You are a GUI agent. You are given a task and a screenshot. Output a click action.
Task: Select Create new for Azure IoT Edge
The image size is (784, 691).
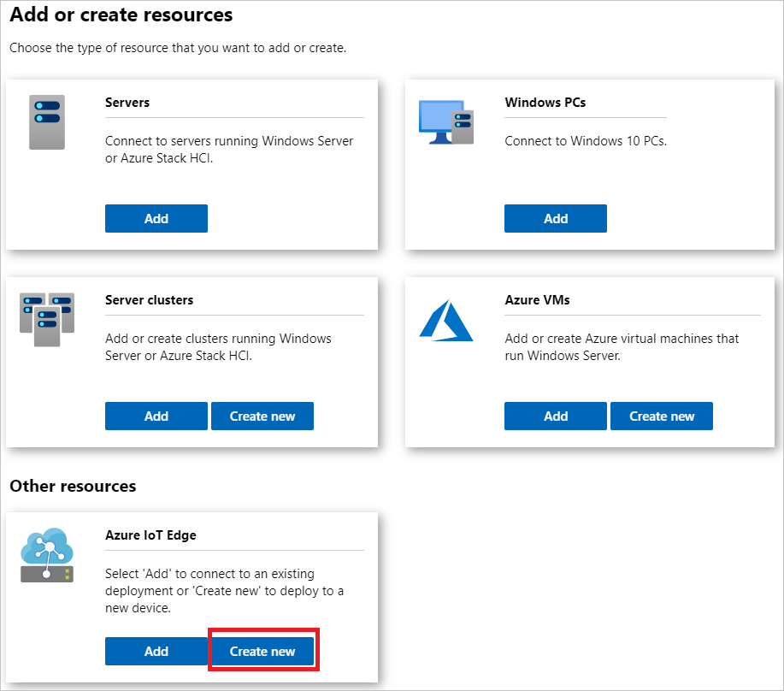262,651
